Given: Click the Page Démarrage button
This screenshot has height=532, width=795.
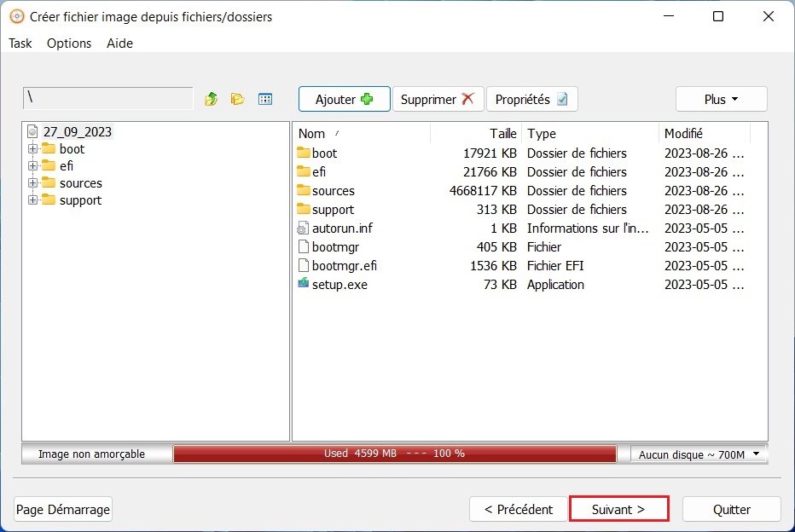Looking at the screenshot, I should 62,509.
